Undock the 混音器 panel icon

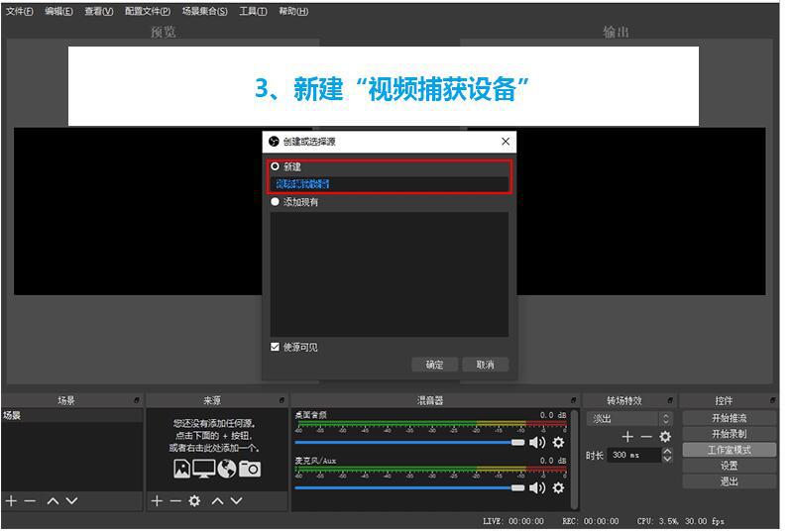pyautogui.click(x=574, y=400)
